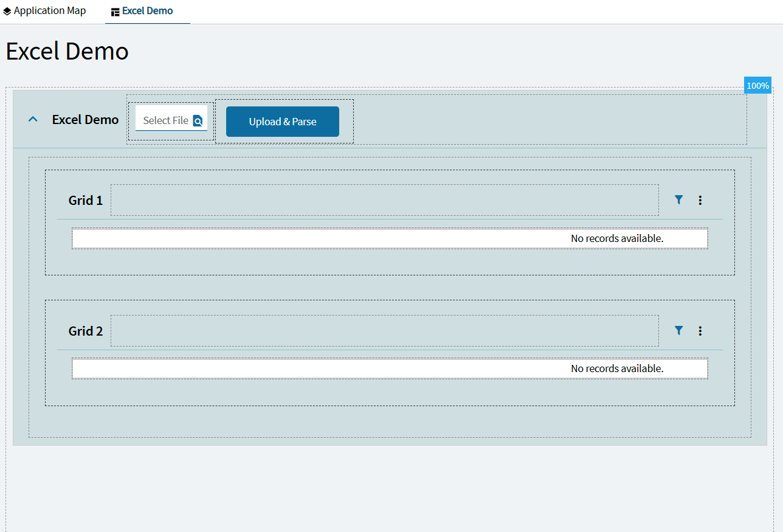Click Grid 1 "No records available." message
Screen dimensions: 783x532
click(617, 238)
